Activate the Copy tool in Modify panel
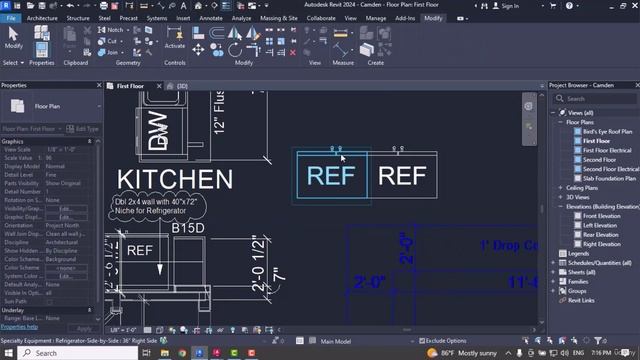The height and width of the screenshot is (360, 640). [217, 50]
